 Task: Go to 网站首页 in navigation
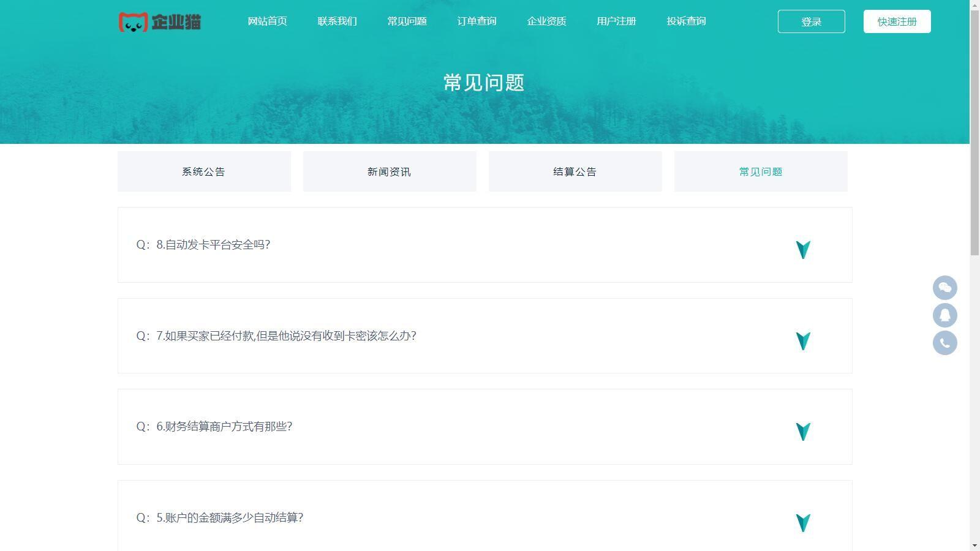click(267, 21)
